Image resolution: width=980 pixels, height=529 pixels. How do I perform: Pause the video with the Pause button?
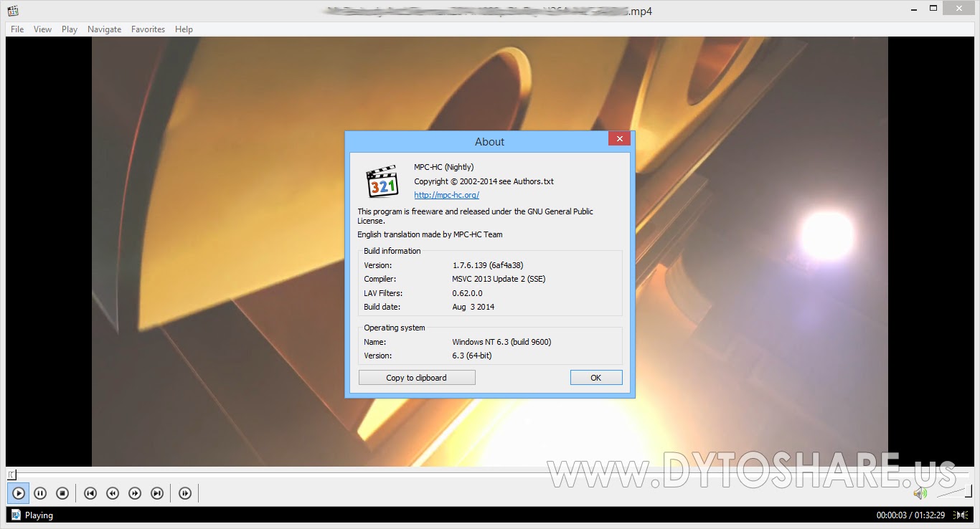[x=40, y=493]
